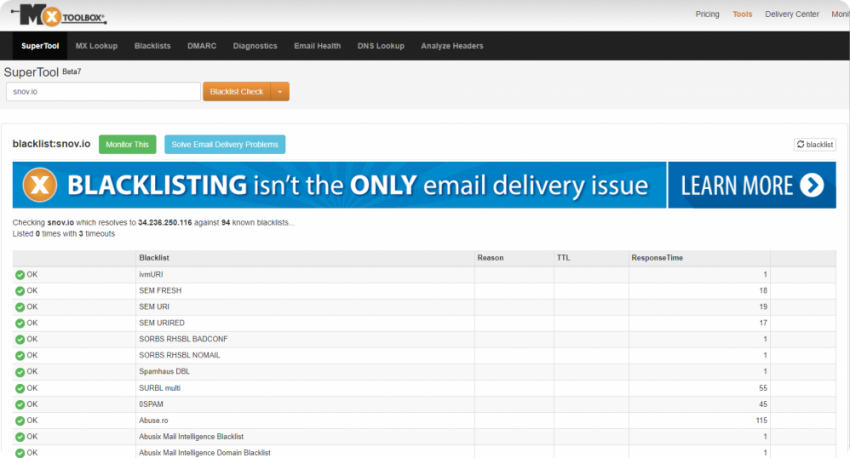Click the OK check icon for SEM FRESH
The height and width of the screenshot is (458, 850).
20,291
